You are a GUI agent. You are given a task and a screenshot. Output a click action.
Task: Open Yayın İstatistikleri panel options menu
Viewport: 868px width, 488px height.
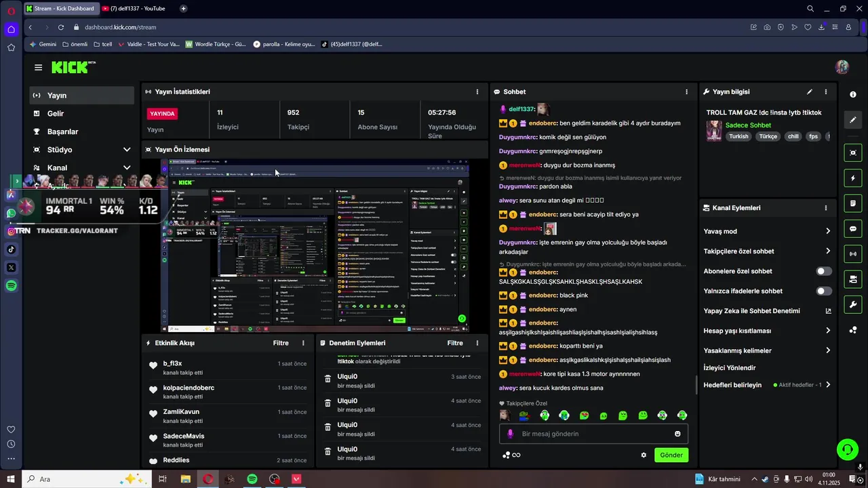(x=477, y=91)
